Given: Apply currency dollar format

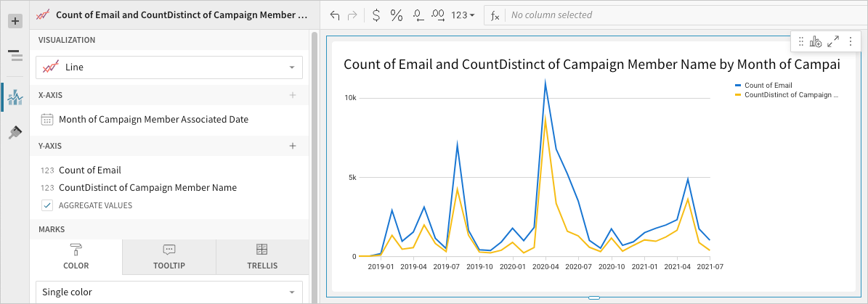Looking at the screenshot, I should point(376,15).
